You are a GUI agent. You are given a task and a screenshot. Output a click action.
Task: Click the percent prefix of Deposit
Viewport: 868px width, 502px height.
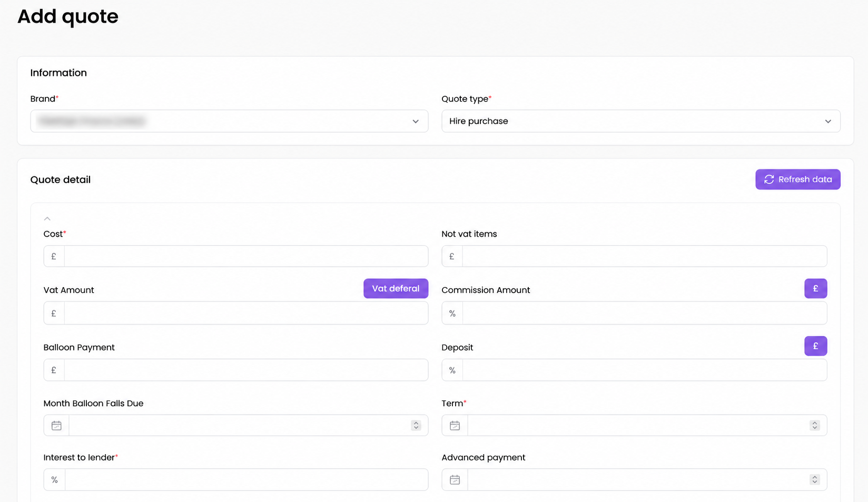(452, 370)
